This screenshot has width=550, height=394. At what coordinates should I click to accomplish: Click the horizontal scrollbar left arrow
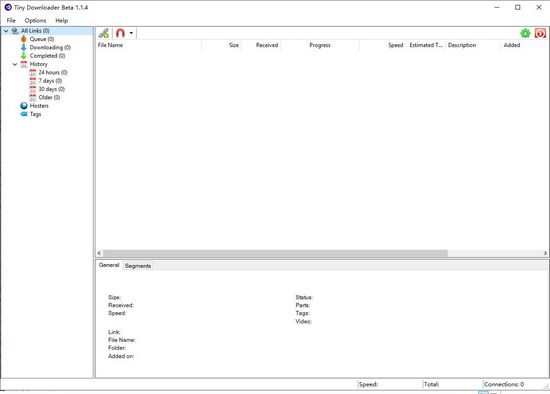pos(99,253)
